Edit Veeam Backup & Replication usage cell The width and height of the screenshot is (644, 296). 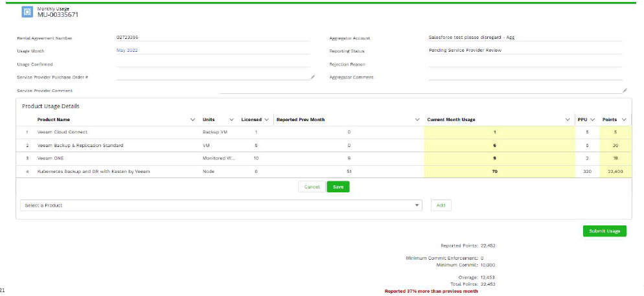click(500, 145)
